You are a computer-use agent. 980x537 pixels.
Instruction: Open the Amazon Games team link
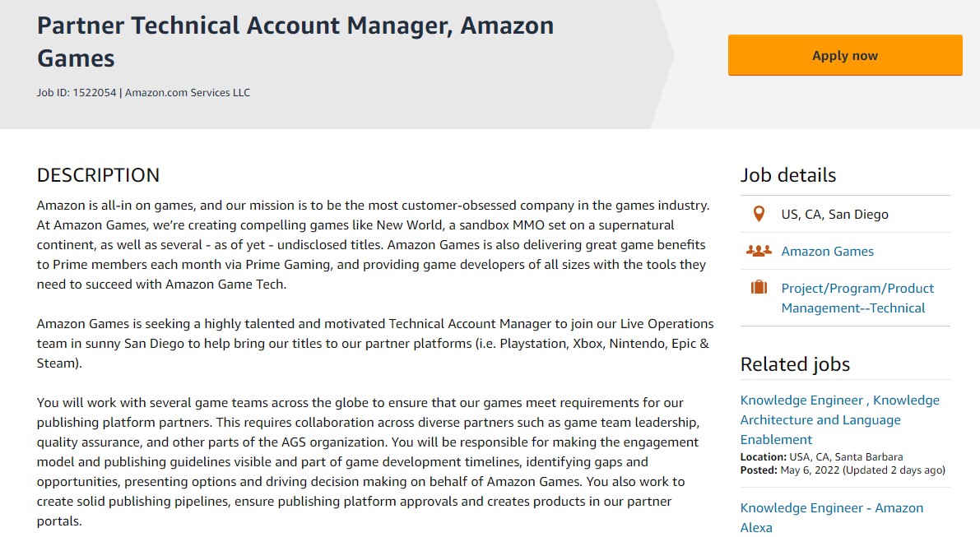tap(828, 251)
